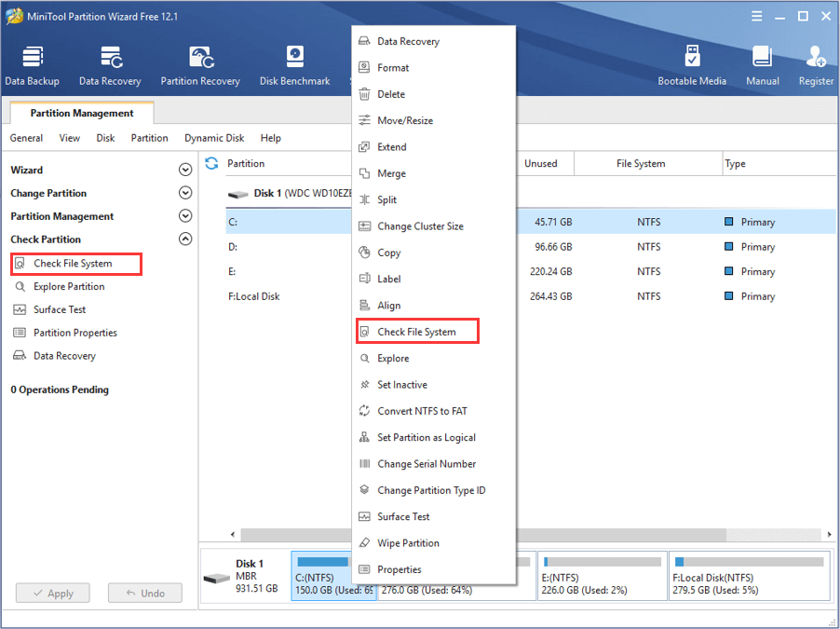Select the Partition Management tab
Viewport: 840px width, 629px height.
point(82,113)
